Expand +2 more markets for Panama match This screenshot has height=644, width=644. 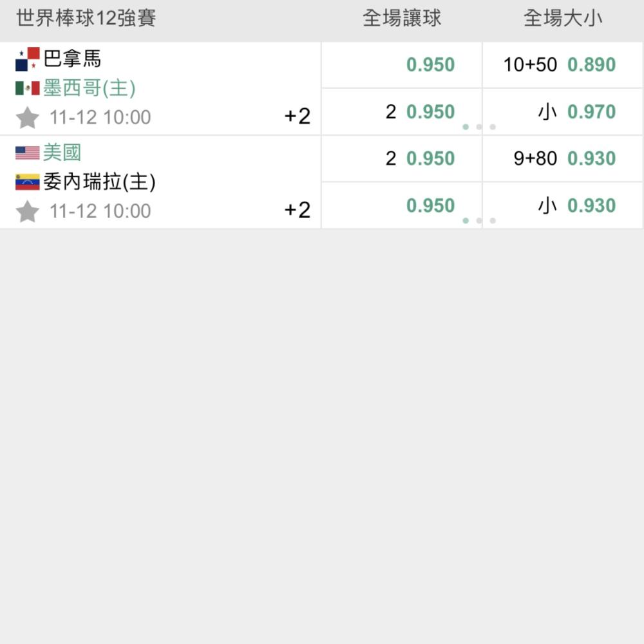tap(298, 116)
